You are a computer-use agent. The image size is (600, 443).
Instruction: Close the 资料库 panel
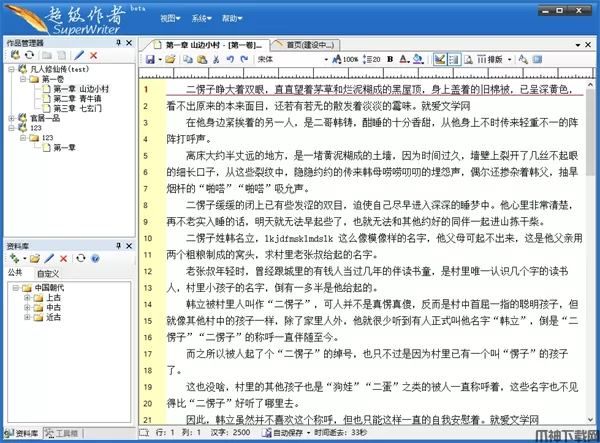[129, 246]
